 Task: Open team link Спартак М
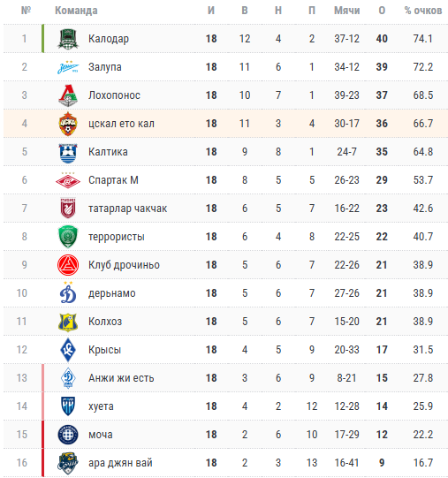click(x=113, y=180)
